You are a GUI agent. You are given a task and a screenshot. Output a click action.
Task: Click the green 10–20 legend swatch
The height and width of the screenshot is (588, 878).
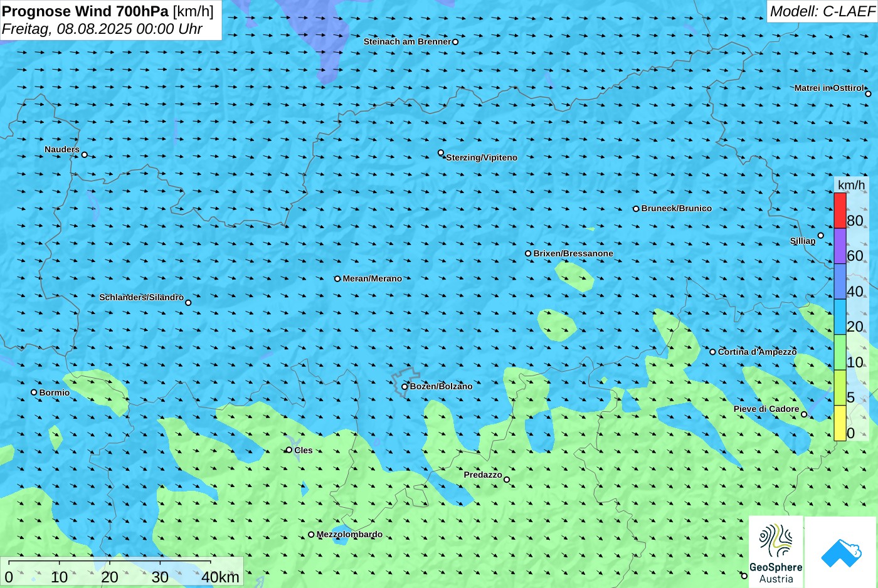point(840,352)
